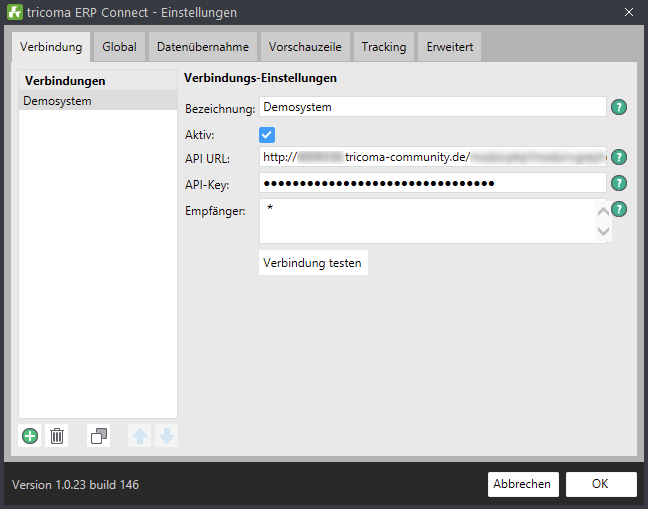Click the tricoma app logo in title bar
The height and width of the screenshot is (509, 648).
point(15,12)
